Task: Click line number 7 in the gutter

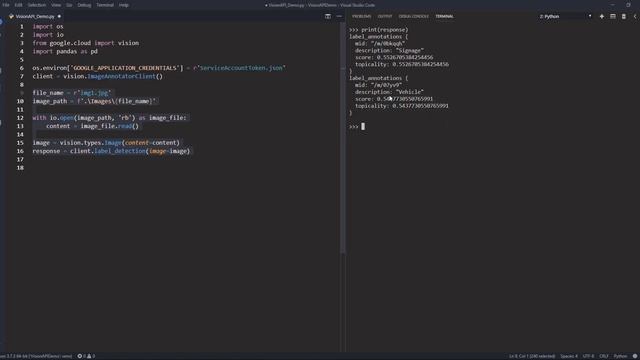Action: point(22,76)
